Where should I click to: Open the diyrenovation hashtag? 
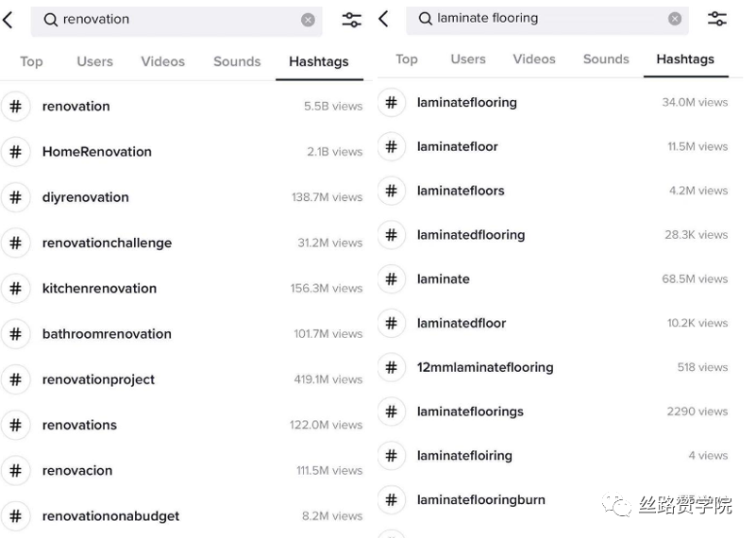point(85,197)
